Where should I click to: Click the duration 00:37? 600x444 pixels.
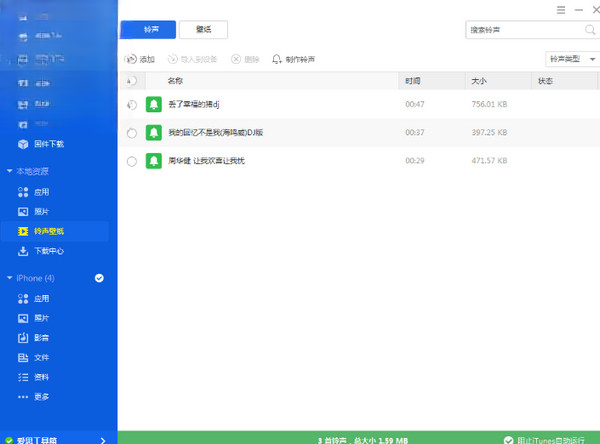tap(415, 132)
